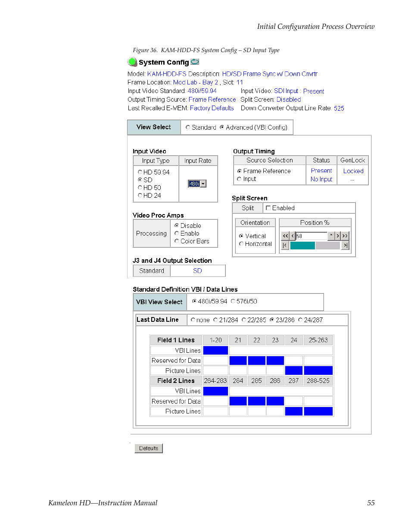Select Horizontal split orientation

pyautogui.click(x=241, y=244)
